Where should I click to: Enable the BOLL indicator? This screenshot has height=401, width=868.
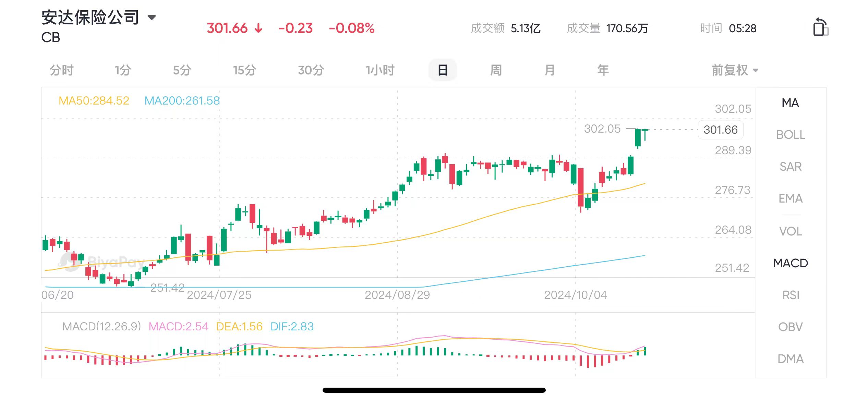(x=791, y=135)
